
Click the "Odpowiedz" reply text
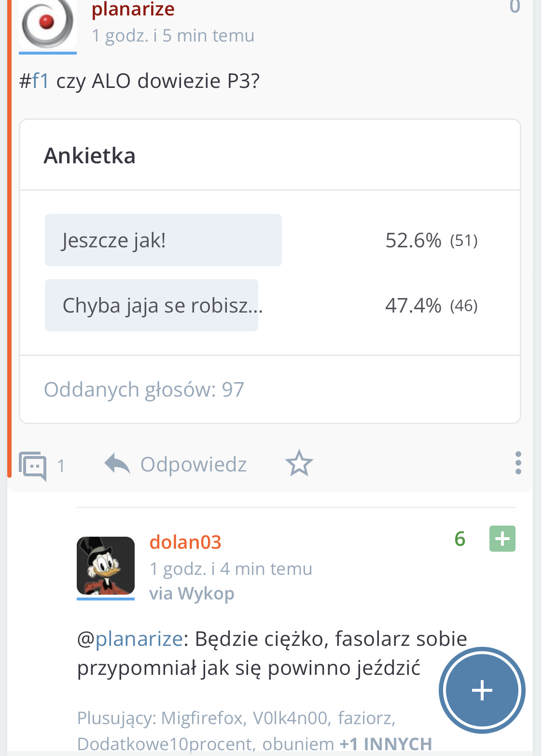pyautogui.click(x=194, y=464)
